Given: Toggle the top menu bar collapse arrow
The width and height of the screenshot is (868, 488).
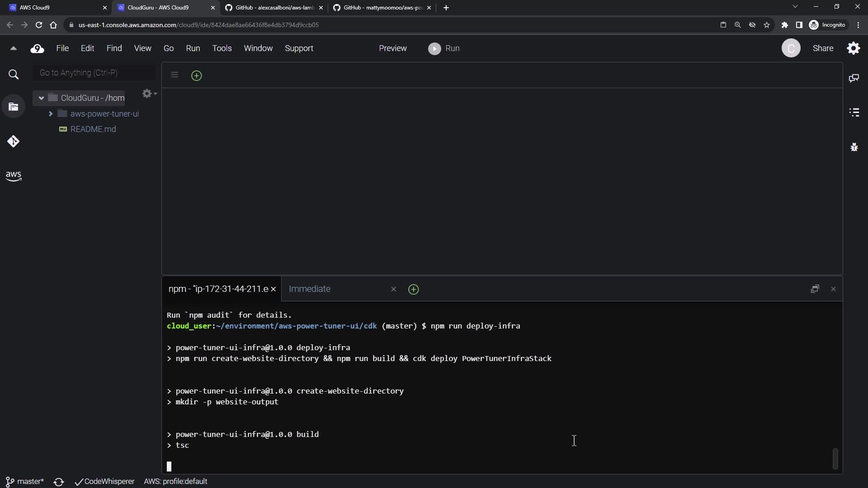Looking at the screenshot, I should [x=13, y=48].
